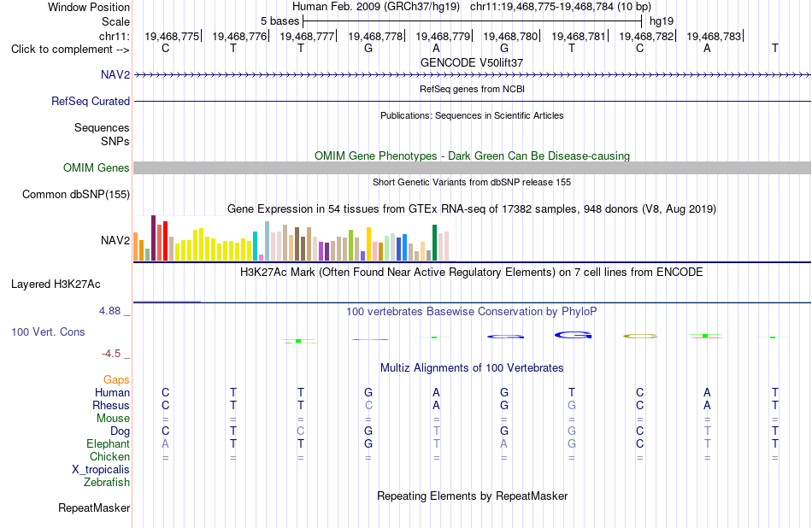
Task: Click the -4.5 lower scale value
Action: pos(111,354)
